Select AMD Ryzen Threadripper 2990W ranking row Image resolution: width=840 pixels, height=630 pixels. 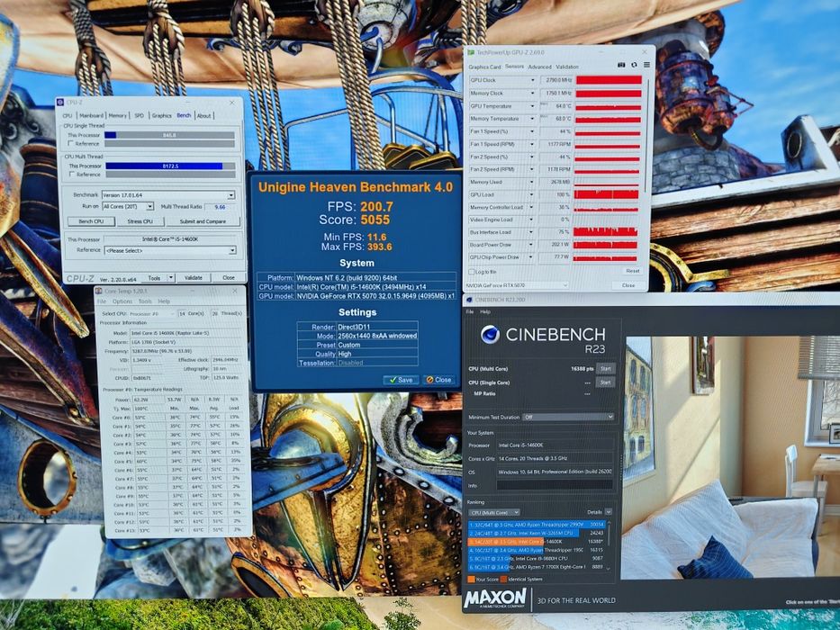click(537, 525)
